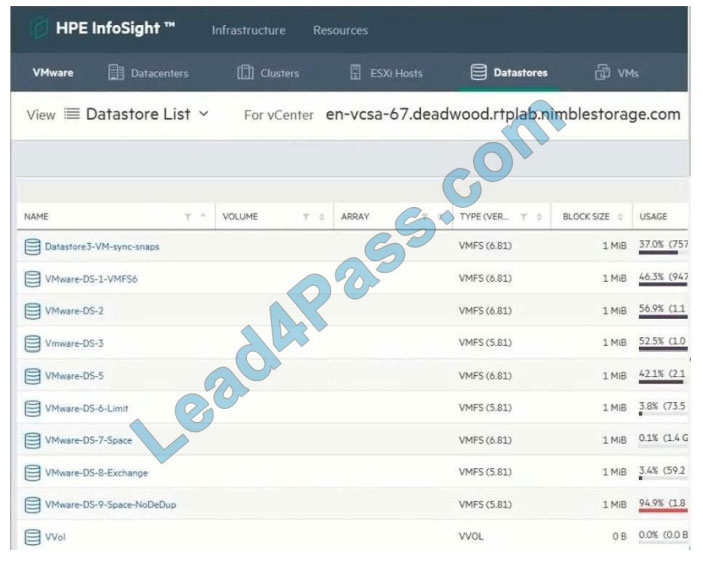The width and height of the screenshot is (703, 563).
Task: Click the datastore icon for Vmware-DS-3
Action: point(32,343)
